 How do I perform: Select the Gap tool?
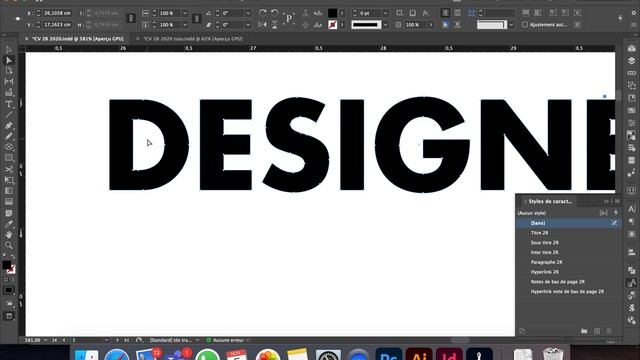pyautogui.click(x=9, y=82)
